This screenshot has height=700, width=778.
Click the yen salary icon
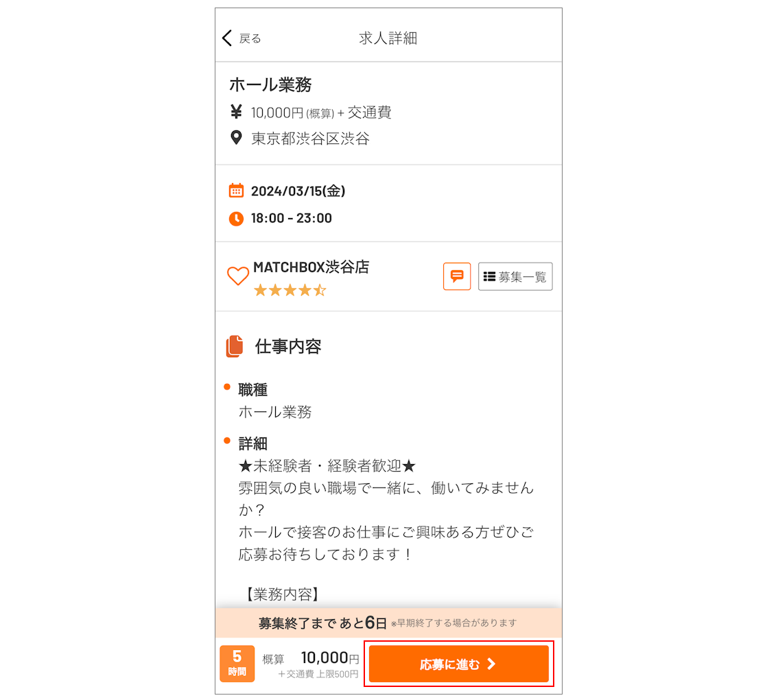[x=236, y=112]
